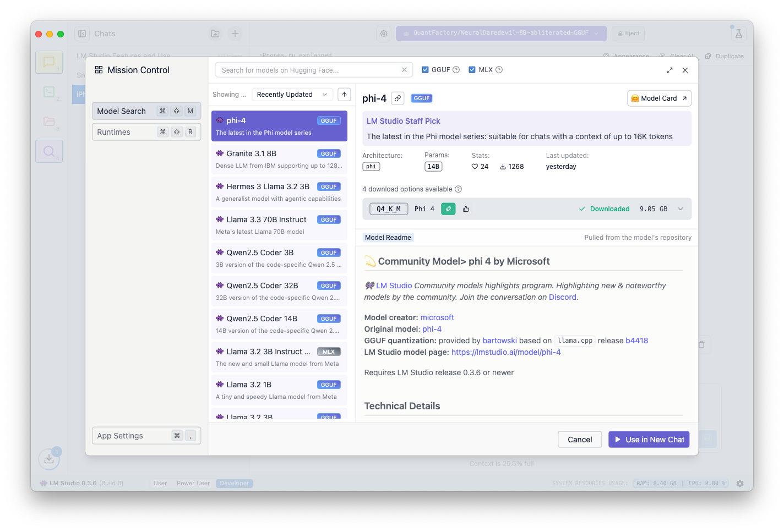Click the Q4_K_M quantization label
The image size is (784, 532).
[389, 209]
